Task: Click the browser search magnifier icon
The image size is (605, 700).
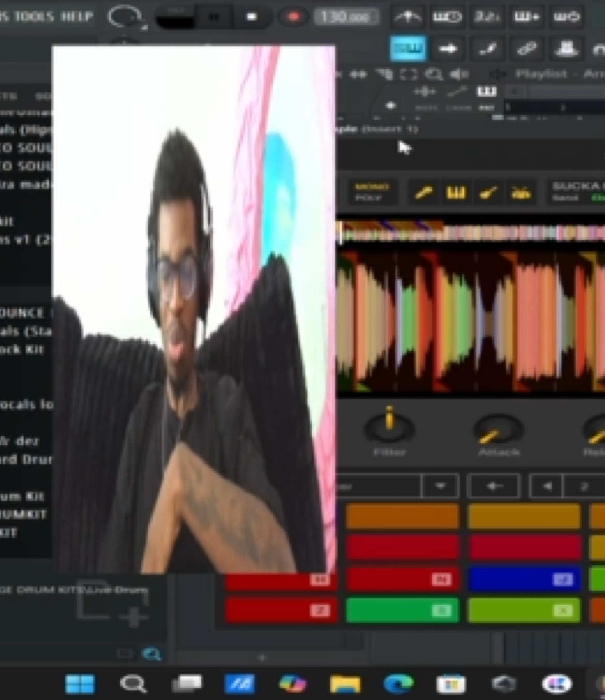Action: (x=152, y=654)
